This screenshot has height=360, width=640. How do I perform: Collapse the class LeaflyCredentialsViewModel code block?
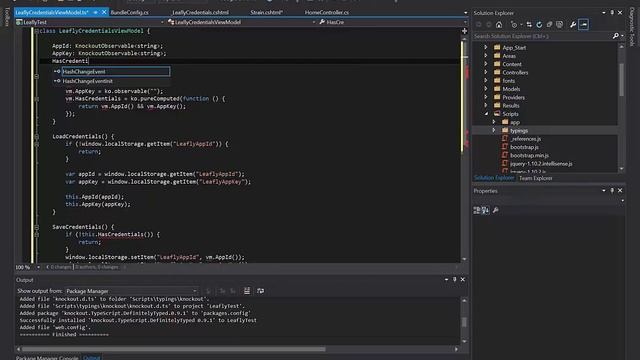(37, 31)
